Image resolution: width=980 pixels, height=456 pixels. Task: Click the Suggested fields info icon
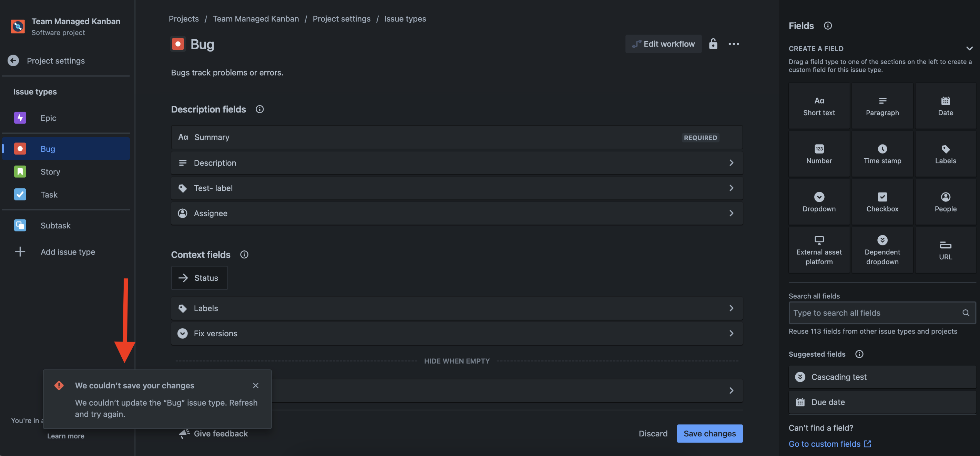[x=859, y=354]
